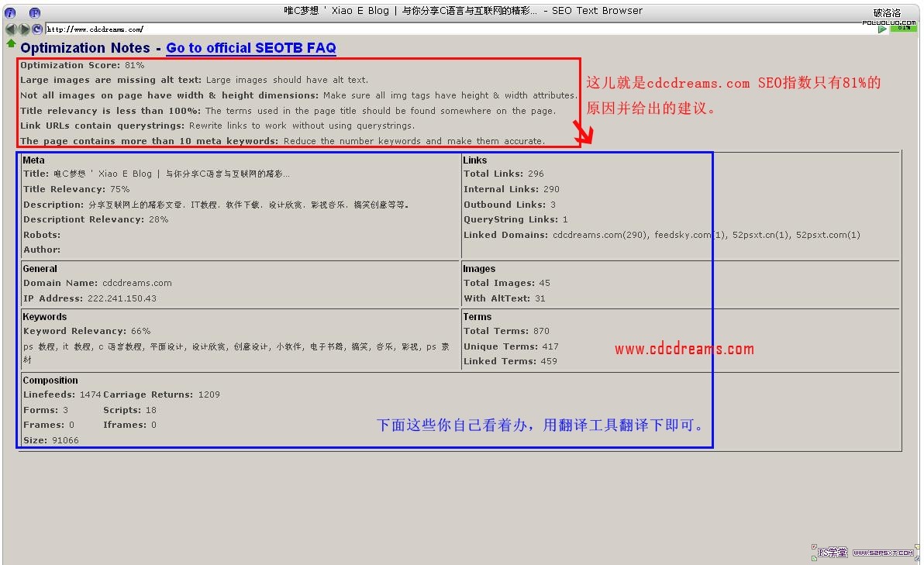Click the Optimization Notes heading

point(85,48)
